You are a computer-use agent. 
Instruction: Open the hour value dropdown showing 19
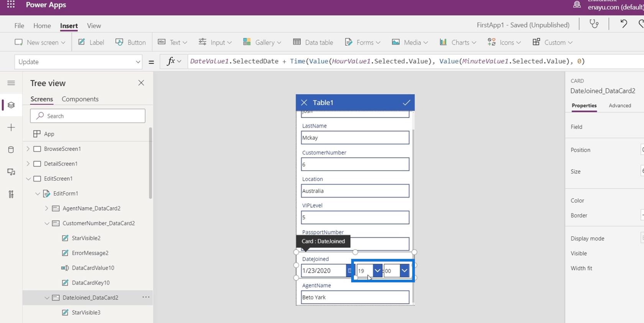pos(377,270)
